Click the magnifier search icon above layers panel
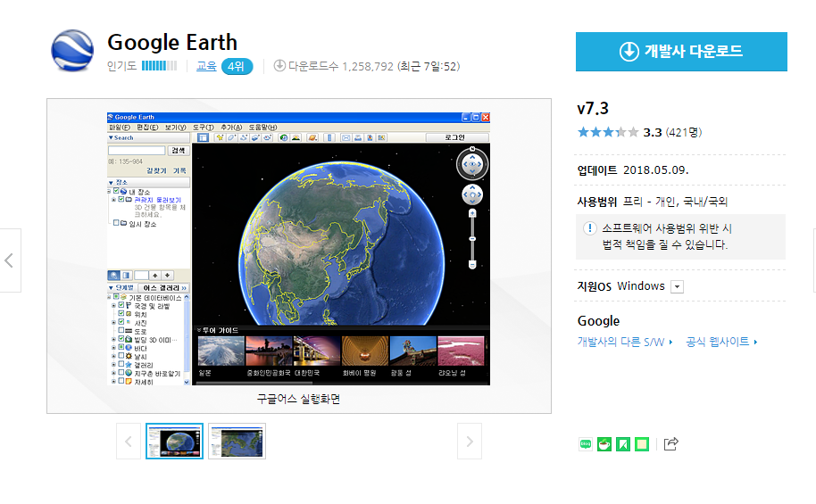The height and width of the screenshot is (504, 816). point(113,275)
